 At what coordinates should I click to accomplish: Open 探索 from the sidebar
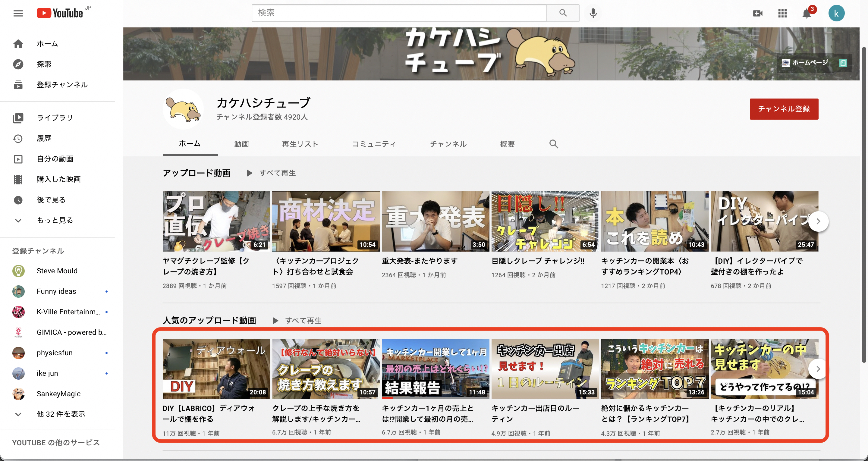pos(44,64)
